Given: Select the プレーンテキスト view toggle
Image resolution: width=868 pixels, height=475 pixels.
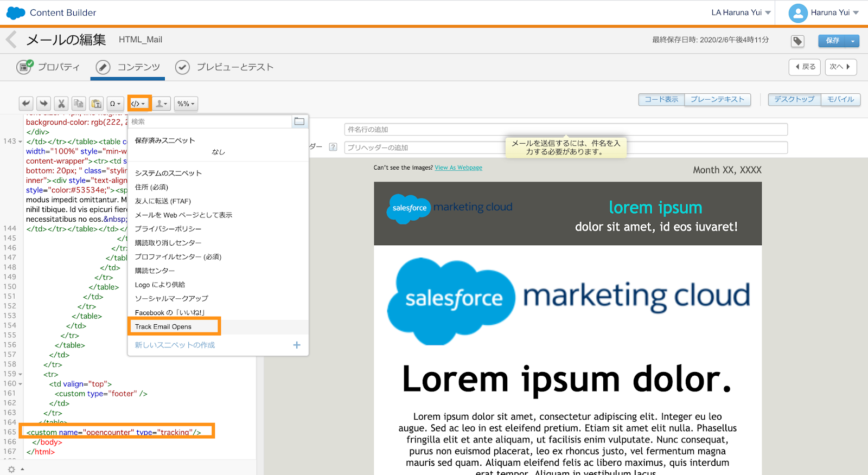Looking at the screenshot, I should 718,99.
